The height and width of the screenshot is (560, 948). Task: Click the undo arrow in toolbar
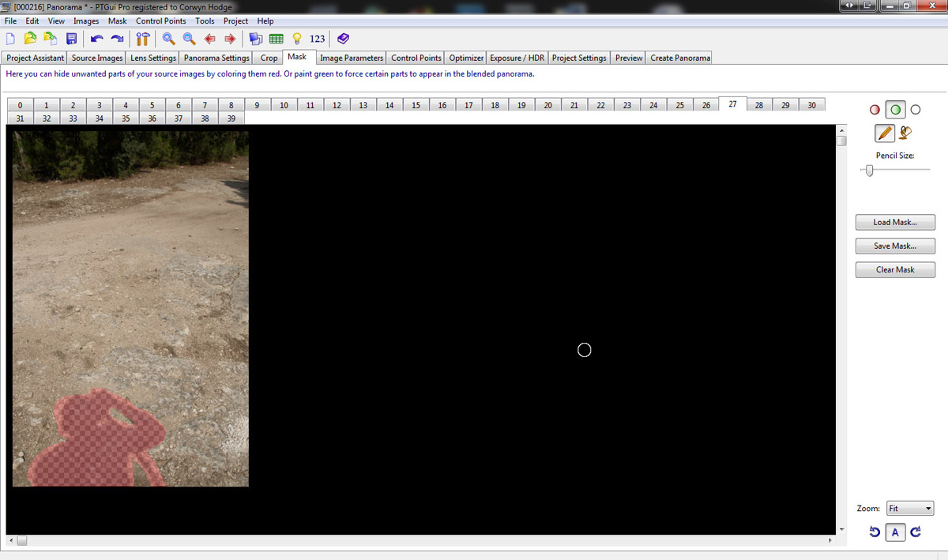96,39
